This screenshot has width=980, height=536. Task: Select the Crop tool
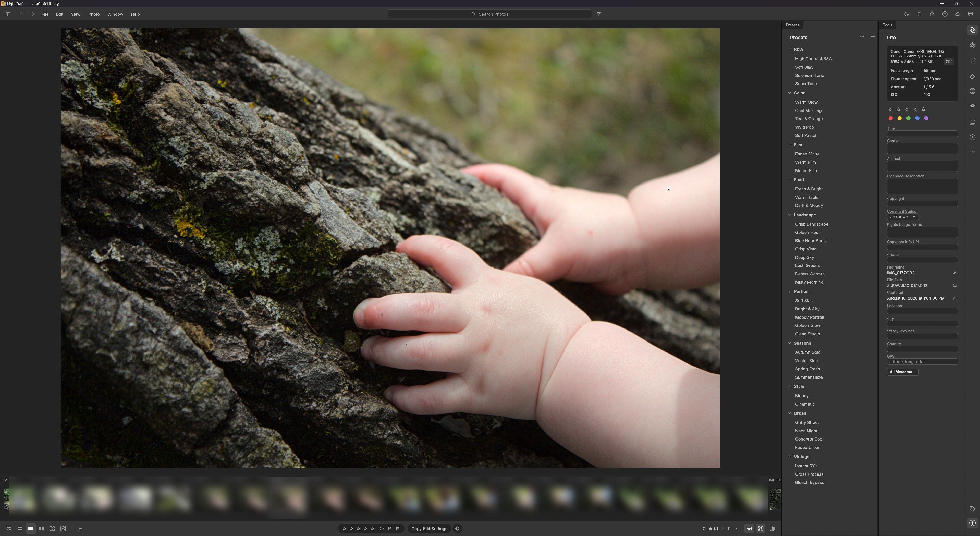(x=972, y=62)
